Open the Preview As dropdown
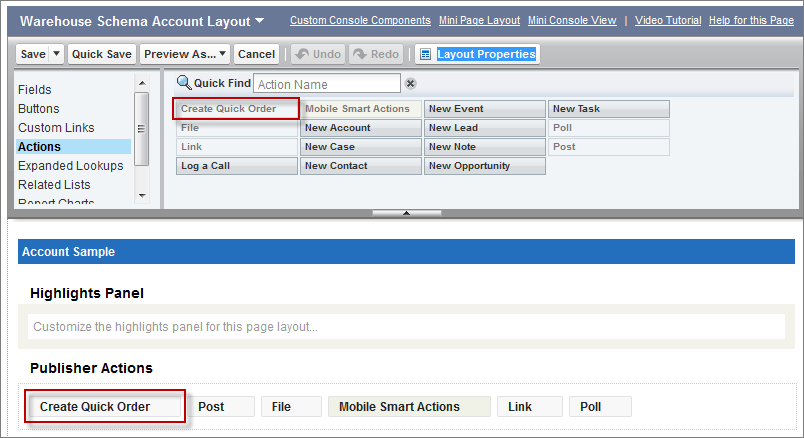804x438 pixels. coord(222,53)
